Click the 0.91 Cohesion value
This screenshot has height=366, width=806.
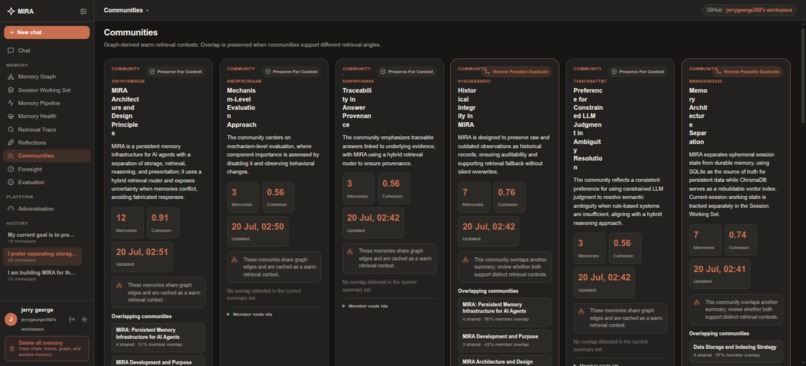tap(160, 217)
